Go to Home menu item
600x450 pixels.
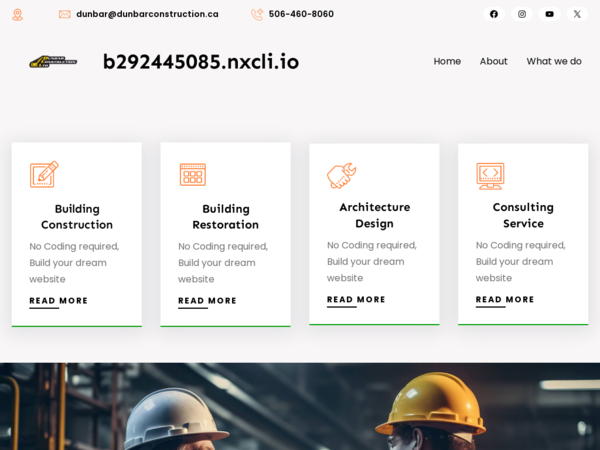point(447,61)
